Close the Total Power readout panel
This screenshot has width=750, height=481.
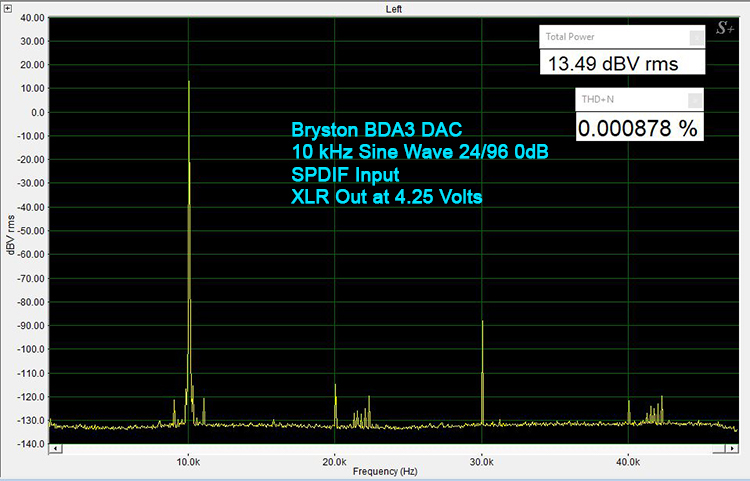click(694, 38)
